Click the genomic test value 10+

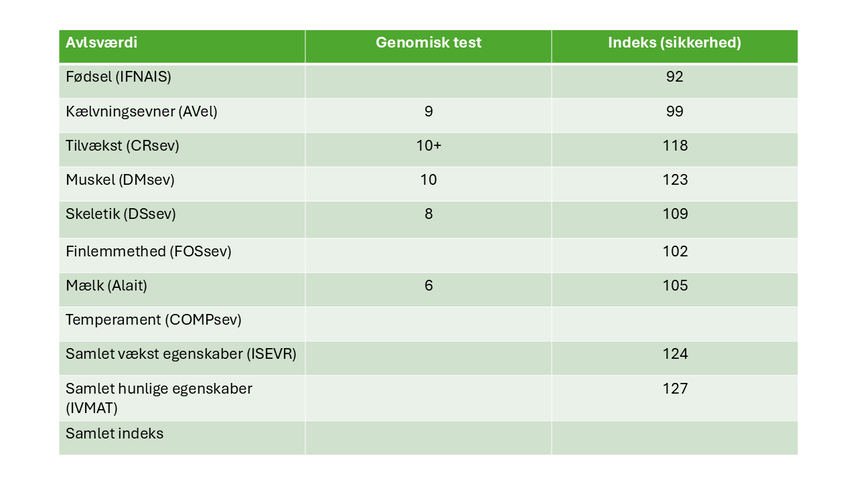pyautogui.click(x=428, y=146)
